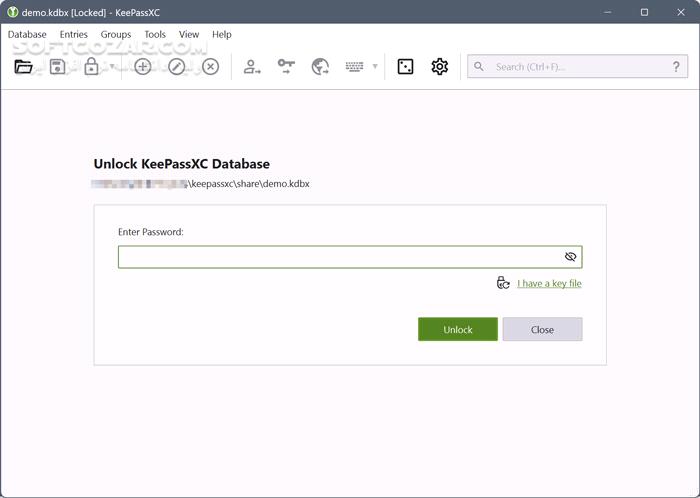Open the View menu
700x498 pixels.
pyautogui.click(x=189, y=34)
